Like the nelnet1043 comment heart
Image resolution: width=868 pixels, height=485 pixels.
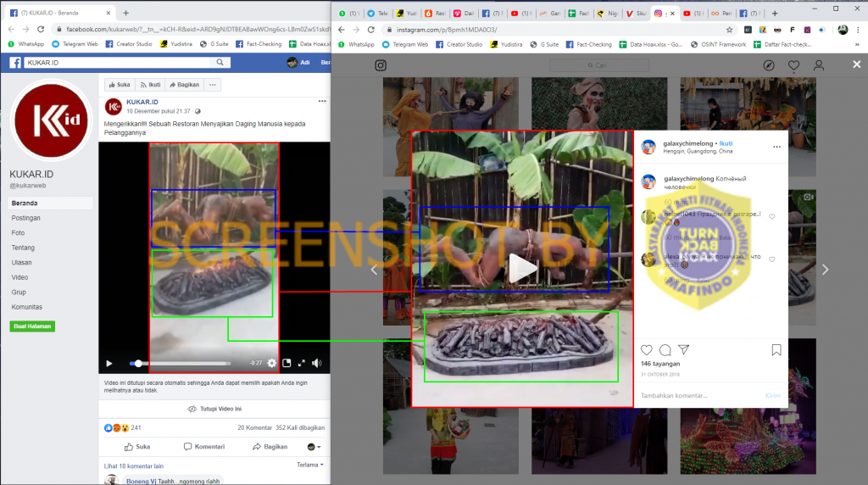coord(771,216)
